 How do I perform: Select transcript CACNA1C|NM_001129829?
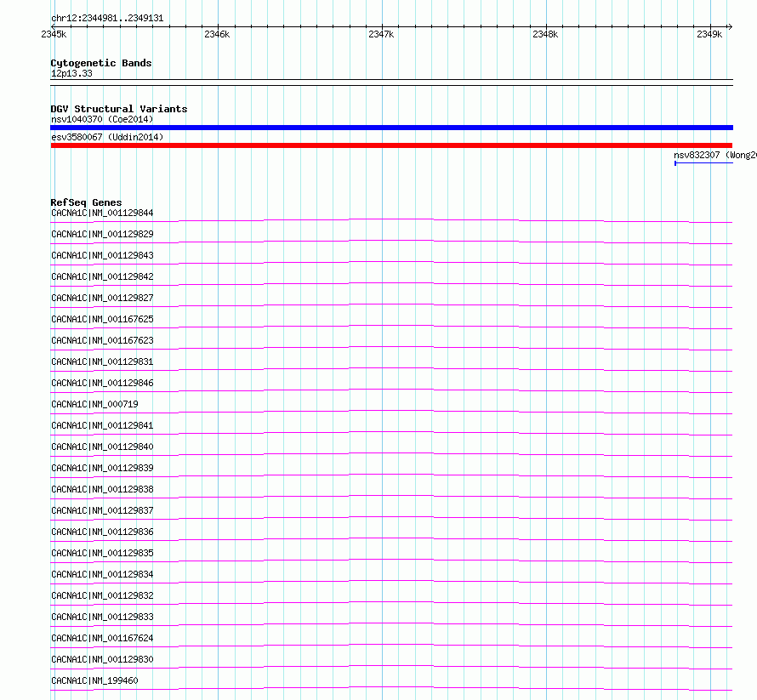coord(102,234)
